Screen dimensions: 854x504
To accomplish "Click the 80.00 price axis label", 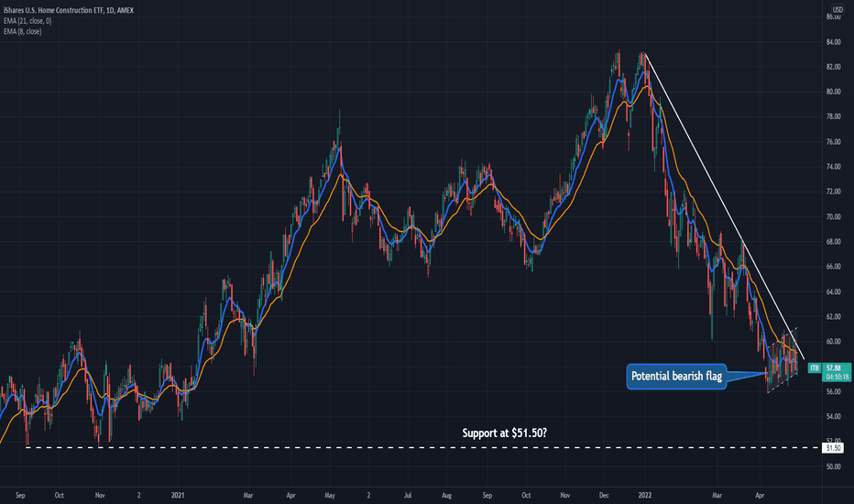I will [x=833, y=92].
